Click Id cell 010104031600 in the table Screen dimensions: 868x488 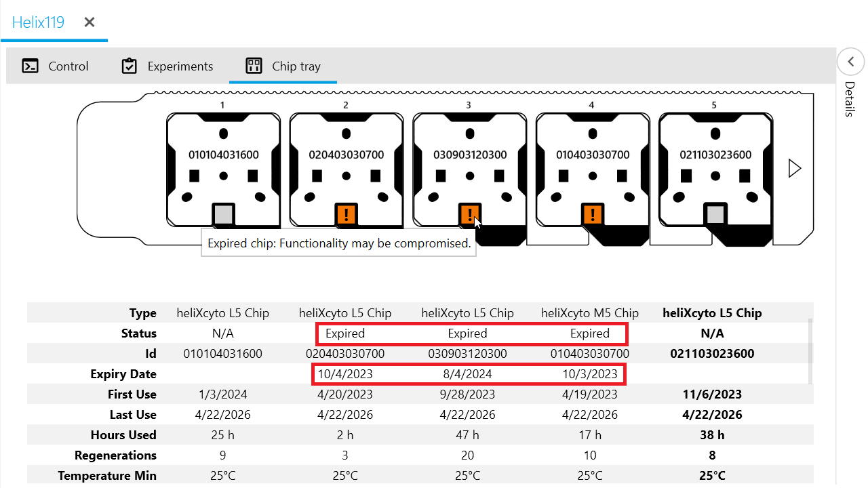coord(222,354)
